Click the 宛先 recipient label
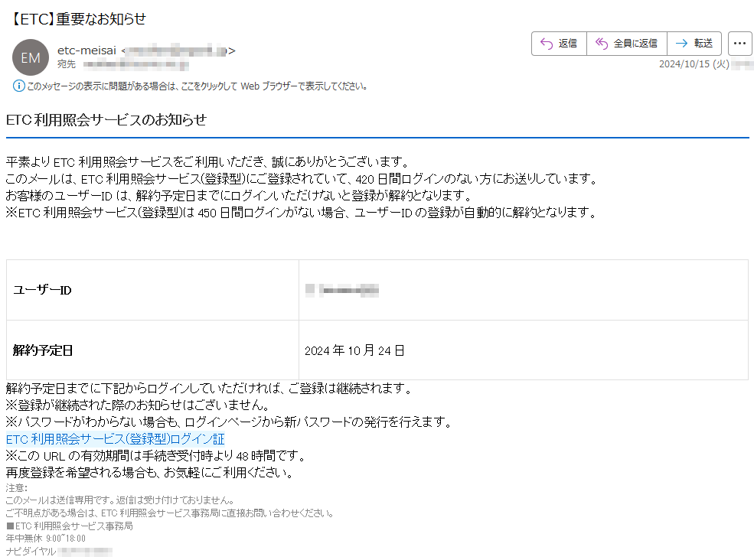 point(67,64)
